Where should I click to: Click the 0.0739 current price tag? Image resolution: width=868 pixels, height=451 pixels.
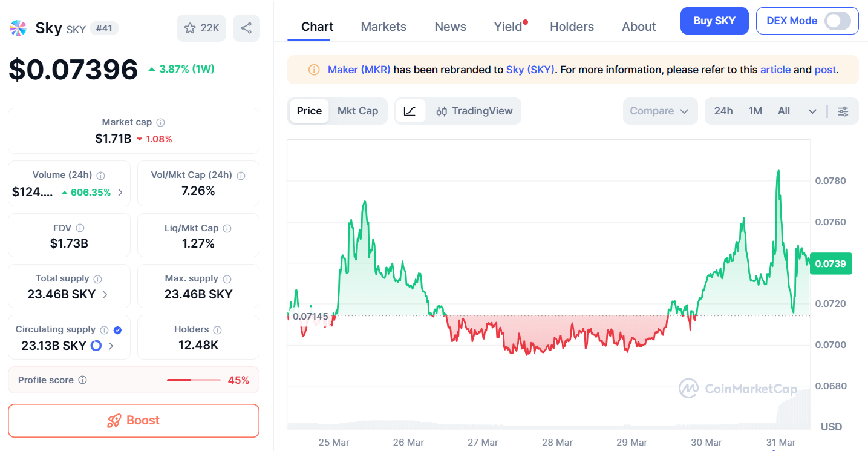[831, 263]
